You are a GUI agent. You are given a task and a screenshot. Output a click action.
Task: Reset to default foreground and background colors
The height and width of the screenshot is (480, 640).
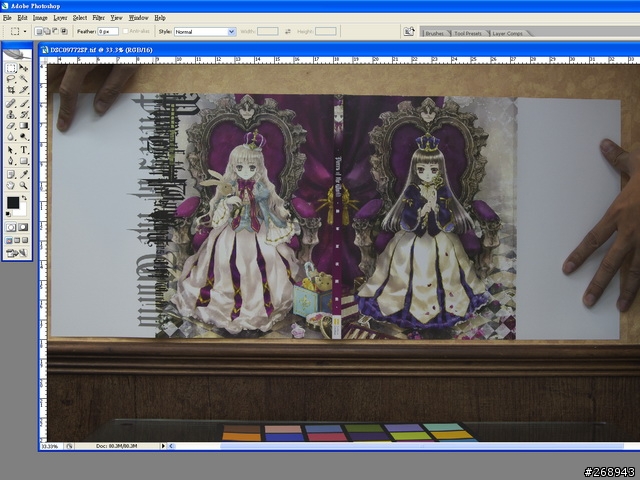8,214
